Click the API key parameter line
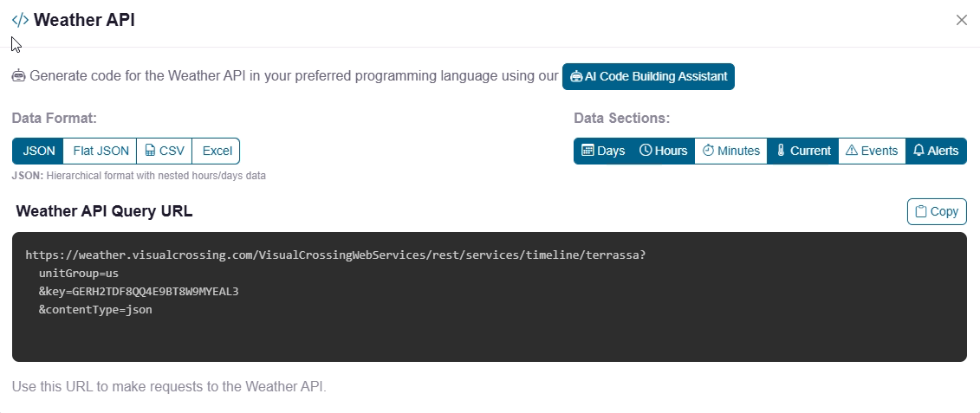Screen dimensions: 980x413 tap(139, 291)
